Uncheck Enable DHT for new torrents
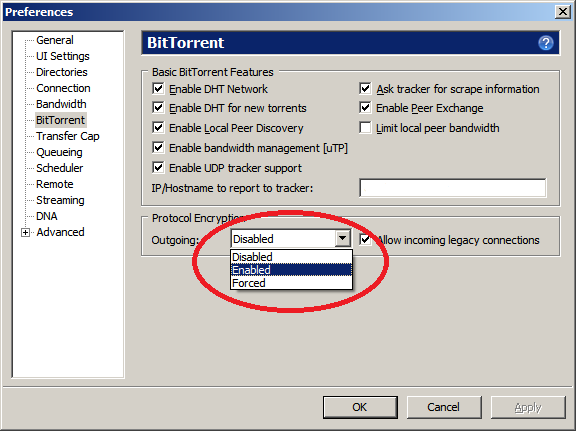Screen dimensions: 576x433 point(158,108)
